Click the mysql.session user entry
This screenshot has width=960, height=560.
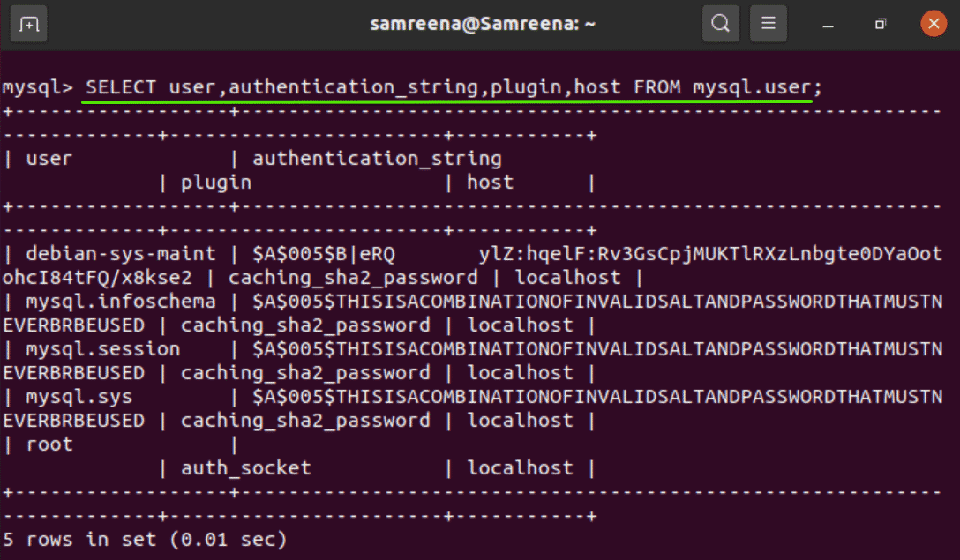pos(103,350)
